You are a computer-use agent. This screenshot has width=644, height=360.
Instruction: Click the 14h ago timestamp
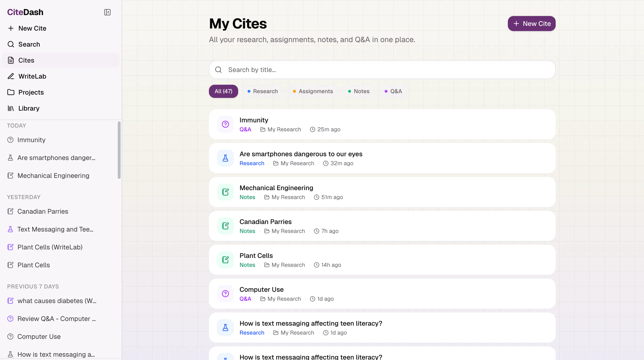[x=327, y=265]
